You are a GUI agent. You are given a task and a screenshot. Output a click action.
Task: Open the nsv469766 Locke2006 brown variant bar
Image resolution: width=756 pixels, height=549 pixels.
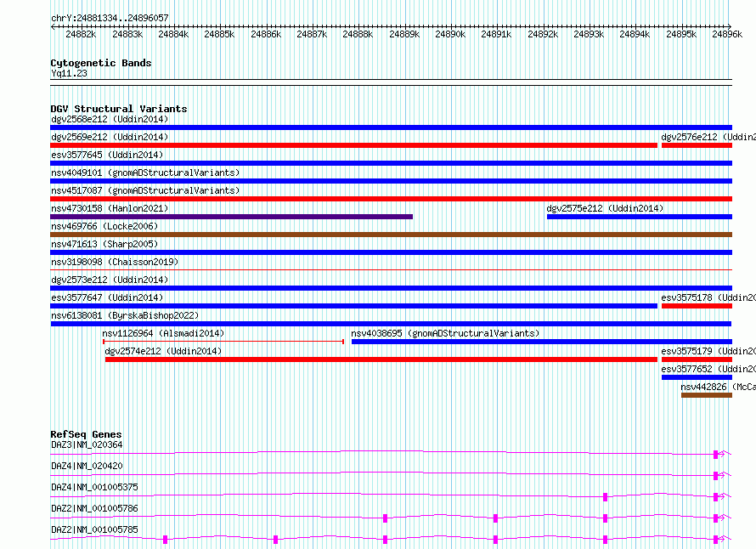[391, 235]
